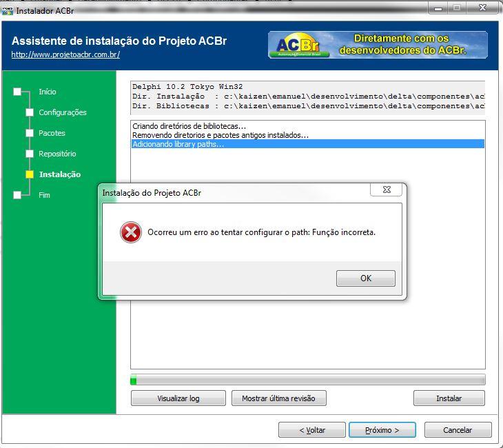The height and width of the screenshot is (448, 503).
Task: Click OK in the error dialog
Action: tap(366, 278)
